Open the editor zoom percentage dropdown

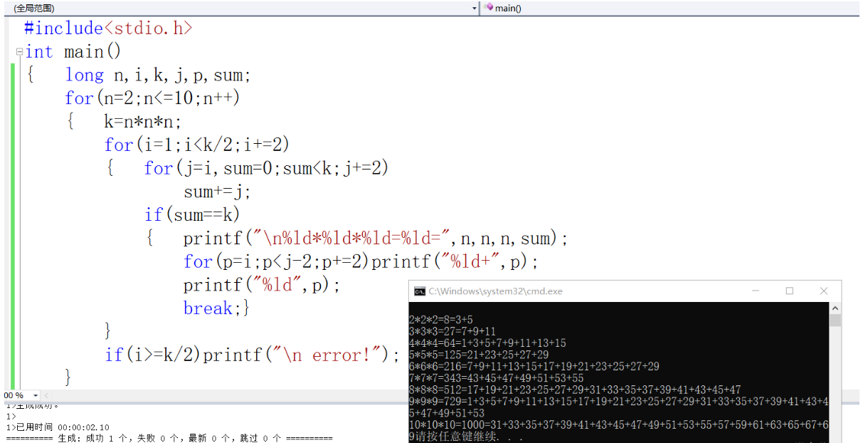pyautogui.click(x=36, y=395)
